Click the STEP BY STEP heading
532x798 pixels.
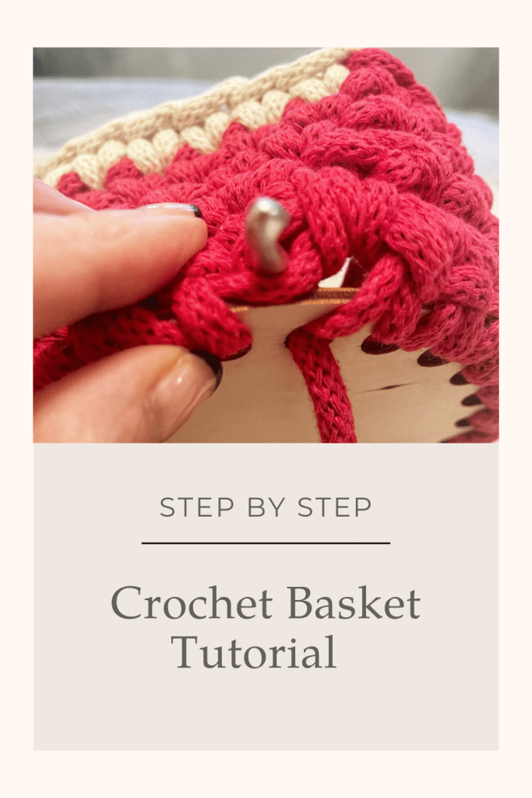[x=266, y=507]
